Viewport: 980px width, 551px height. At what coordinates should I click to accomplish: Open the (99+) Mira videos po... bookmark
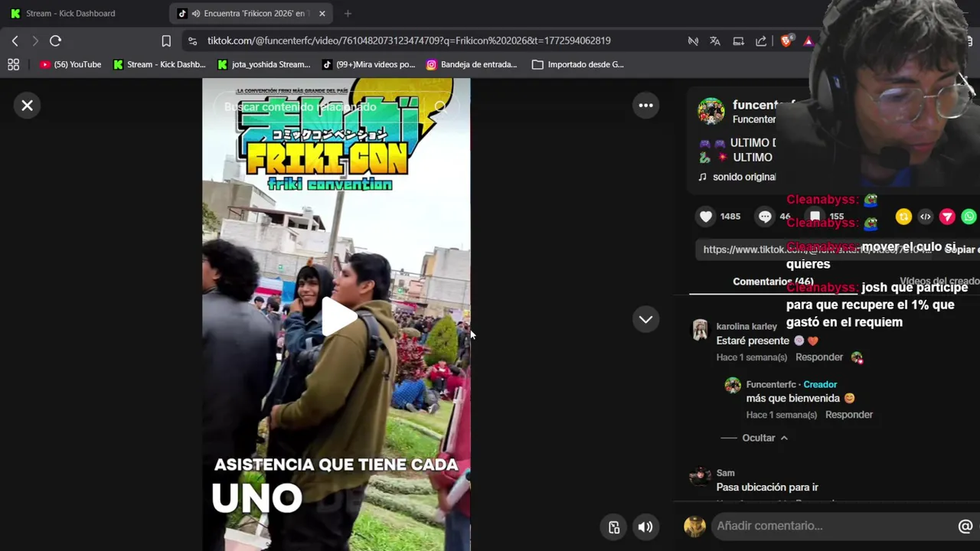368,64
